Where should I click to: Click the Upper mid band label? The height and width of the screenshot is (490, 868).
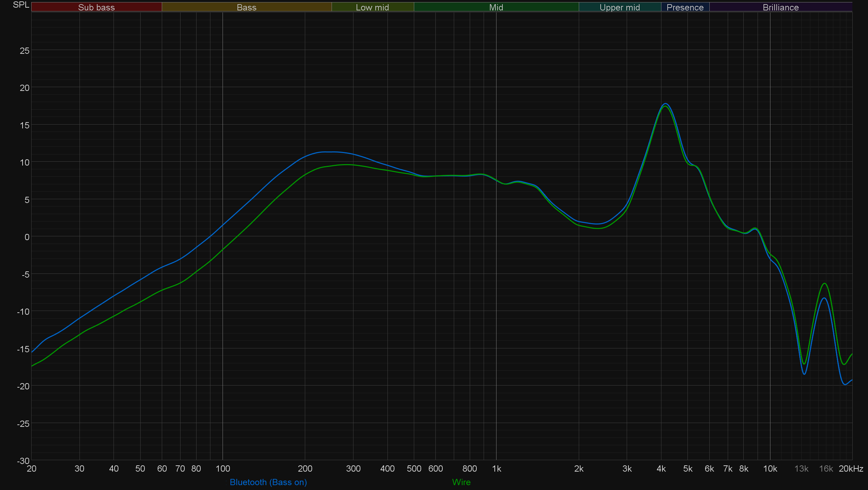pyautogui.click(x=619, y=7)
